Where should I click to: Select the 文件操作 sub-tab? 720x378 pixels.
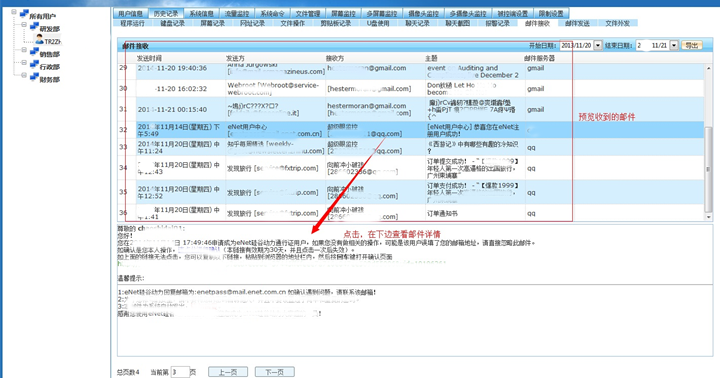click(292, 23)
